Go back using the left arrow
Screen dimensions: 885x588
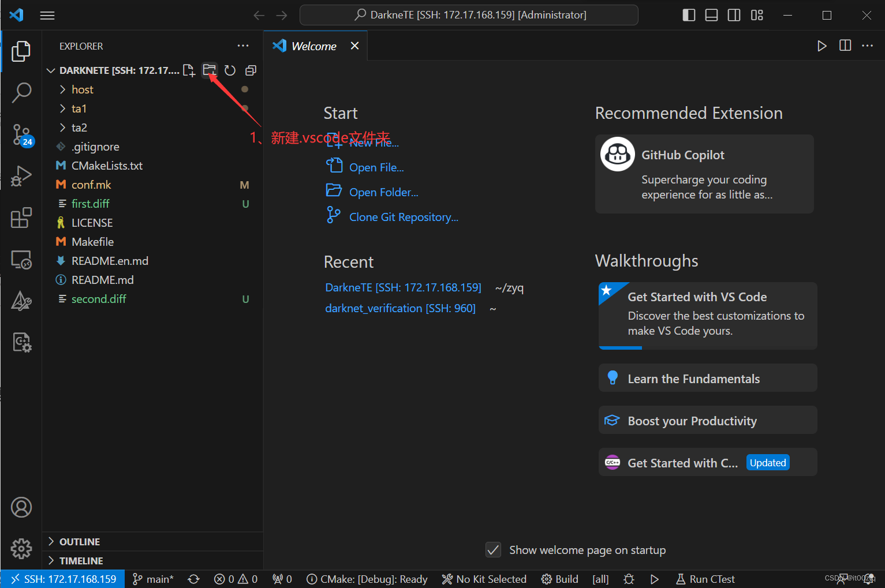[259, 16]
